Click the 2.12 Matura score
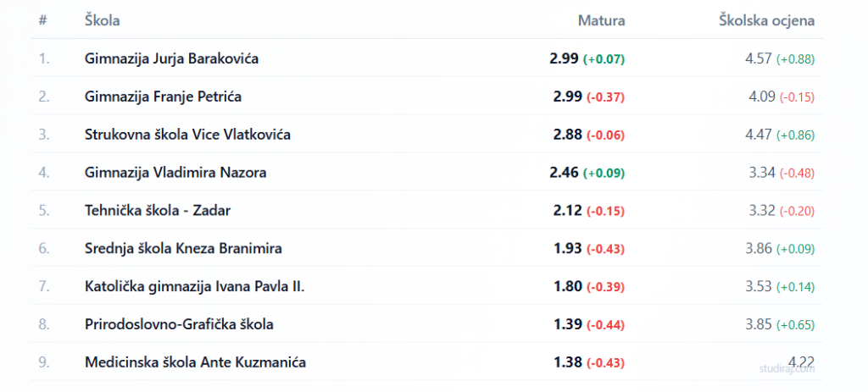Image resolution: width=868 pixels, height=392 pixels. pos(565,211)
